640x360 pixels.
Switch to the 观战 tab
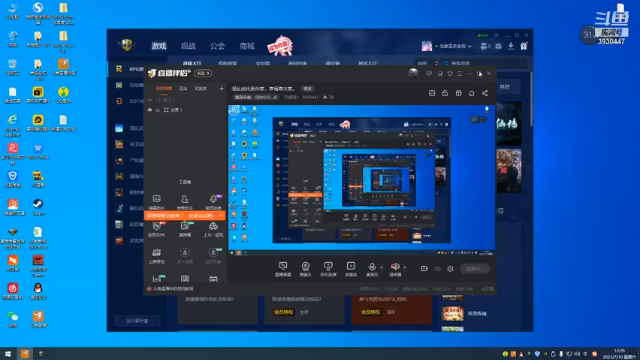[x=188, y=46]
